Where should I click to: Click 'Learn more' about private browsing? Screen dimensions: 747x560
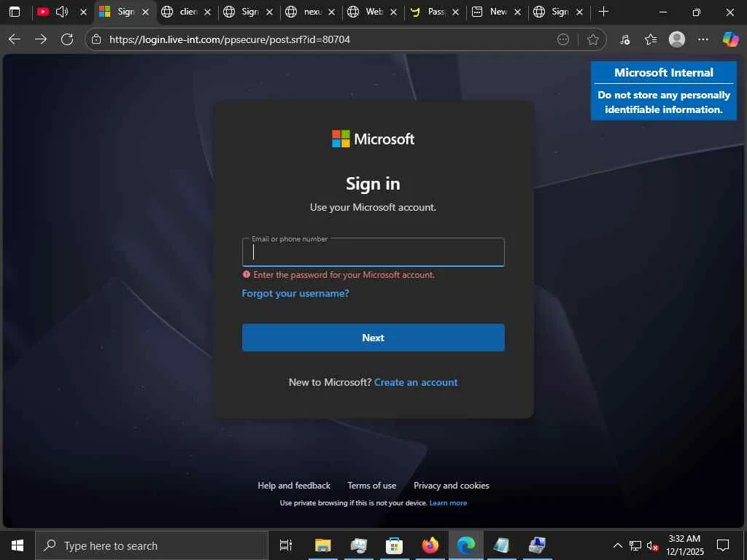448,503
